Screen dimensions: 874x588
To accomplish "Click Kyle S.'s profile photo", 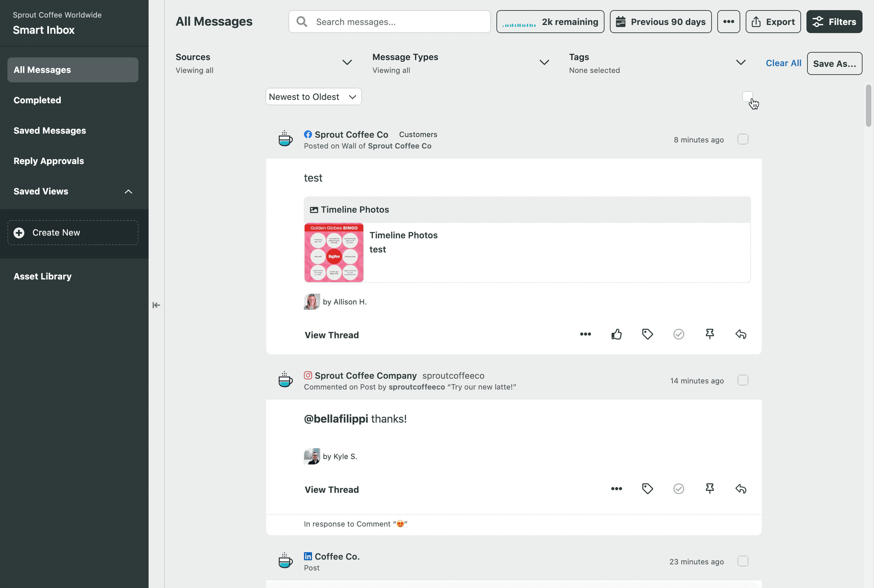I will (x=312, y=456).
